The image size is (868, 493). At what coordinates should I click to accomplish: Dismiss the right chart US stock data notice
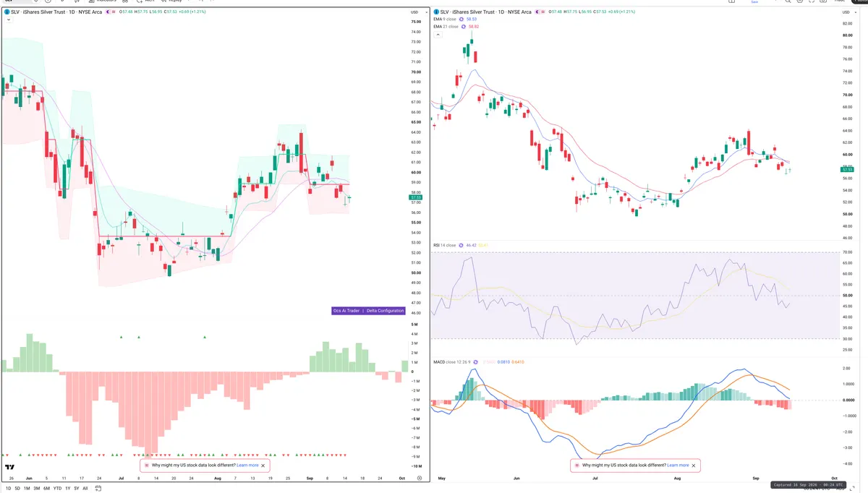click(694, 466)
